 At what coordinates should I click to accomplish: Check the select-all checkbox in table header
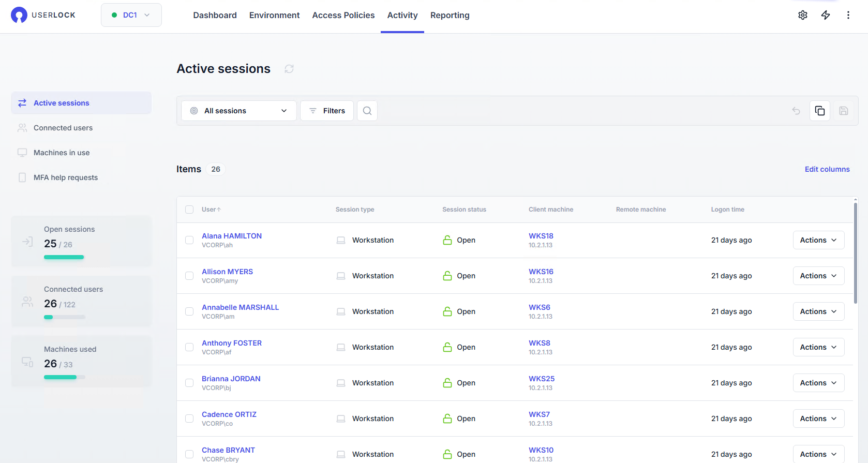(189, 210)
